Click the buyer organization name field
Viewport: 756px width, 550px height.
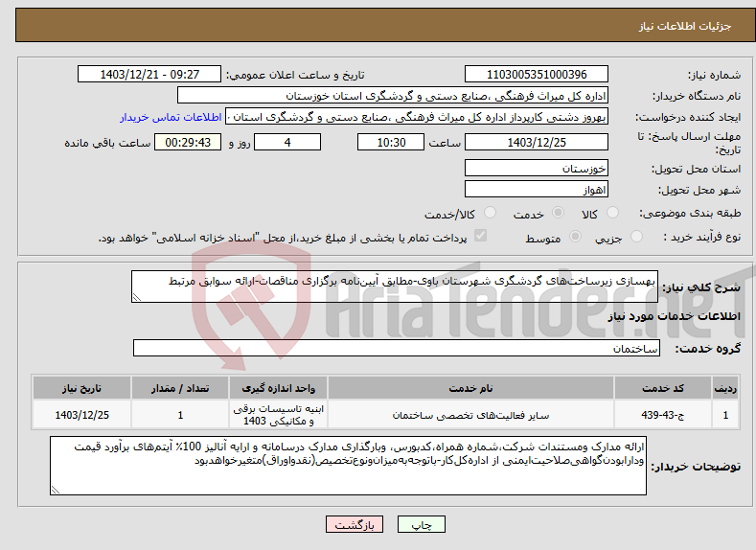393,96
